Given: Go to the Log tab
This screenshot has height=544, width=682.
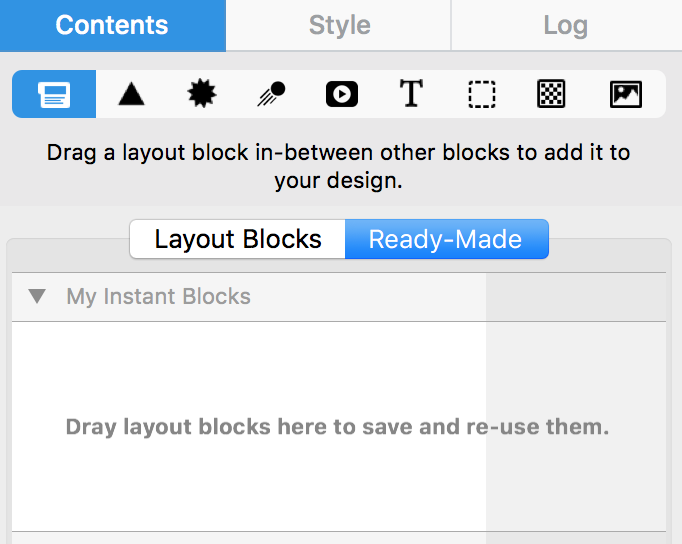Looking at the screenshot, I should (567, 25).
